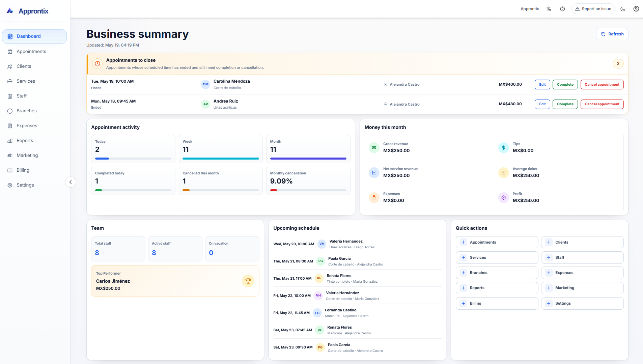Open Fernanda Castillo Manicure appointment
The width and height of the screenshot is (643, 364).
pyautogui.click(x=357, y=313)
